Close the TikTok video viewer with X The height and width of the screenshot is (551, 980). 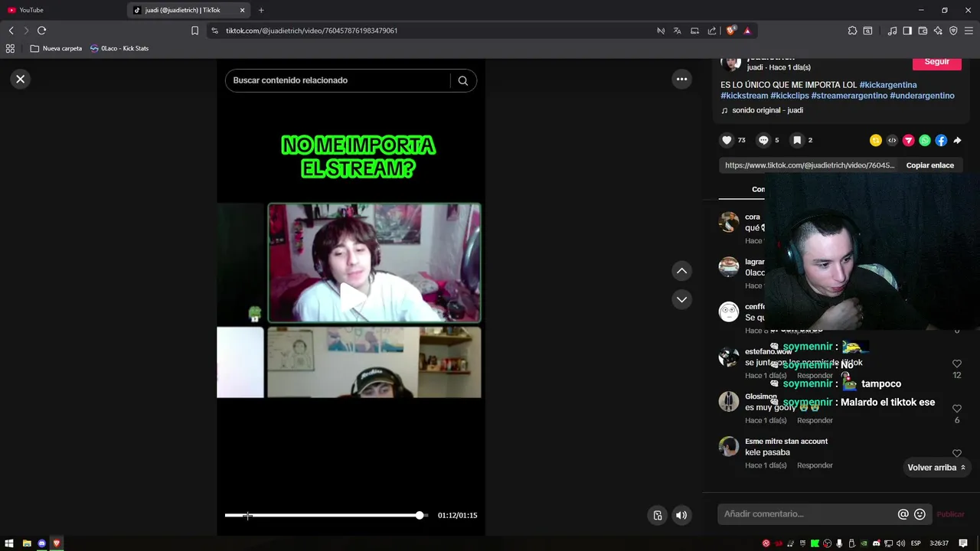tap(21, 79)
